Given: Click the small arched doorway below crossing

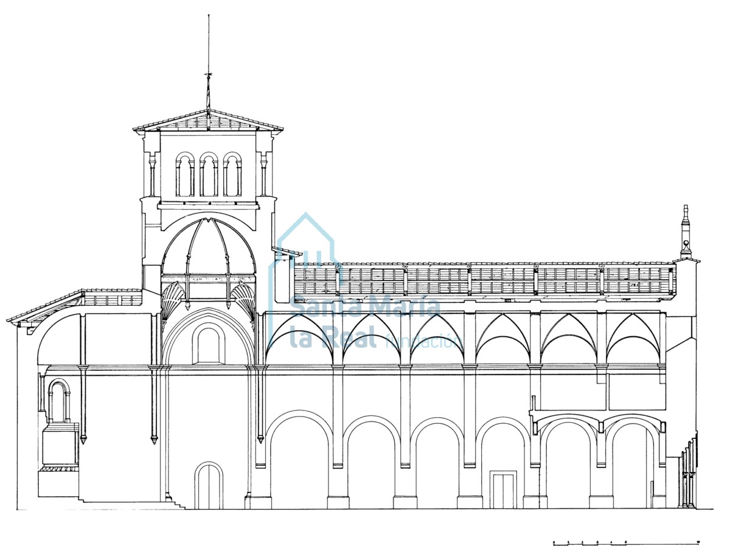Looking at the screenshot, I should (209, 486).
